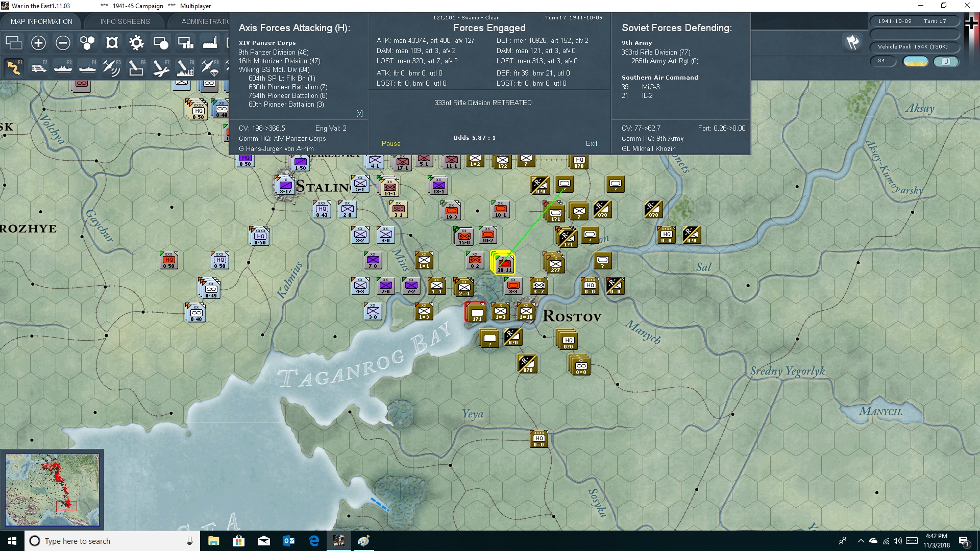980x551 pixels.
Task: Select the F2 rail movement mode
Action: 38,67
